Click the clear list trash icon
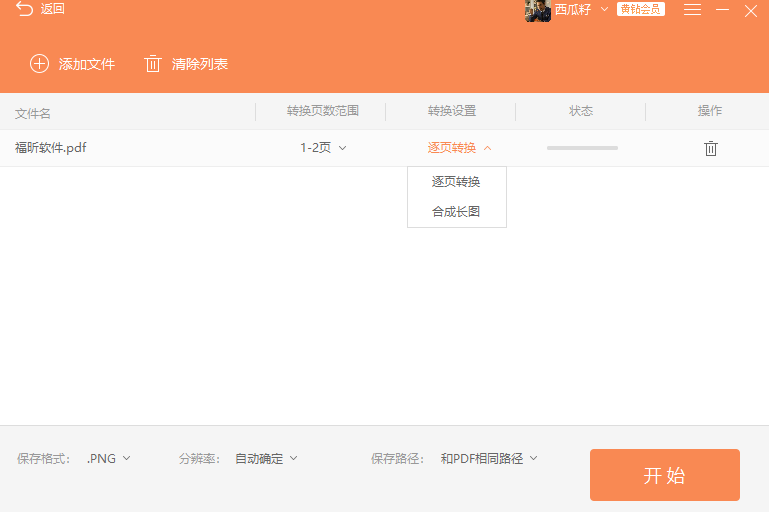The width and height of the screenshot is (769, 512). [x=153, y=64]
